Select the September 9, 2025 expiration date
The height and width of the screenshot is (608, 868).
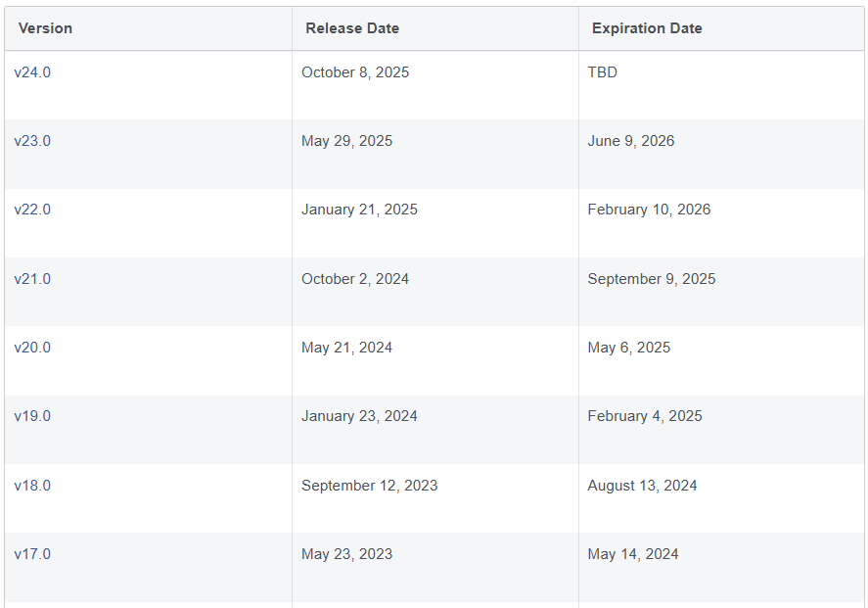click(x=652, y=279)
